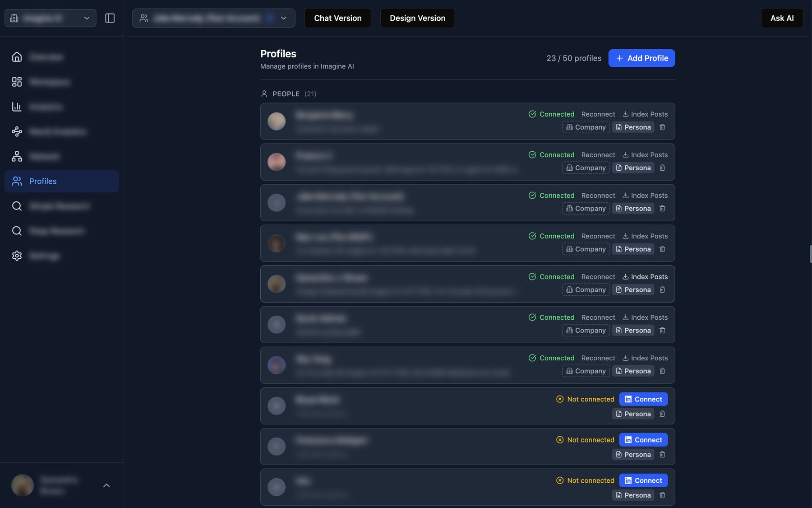
Task: Toggle the sidebar panel collapse icon
Action: coord(110,18)
